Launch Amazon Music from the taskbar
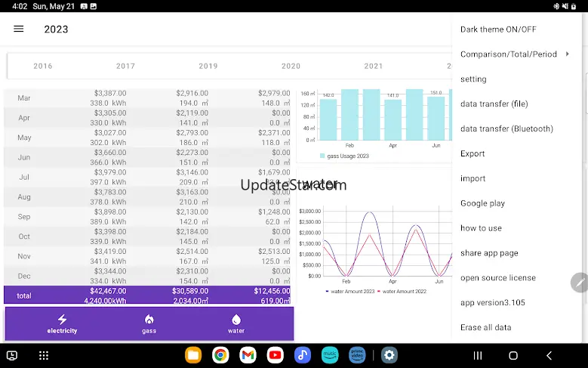588x368 pixels. (x=330, y=355)
